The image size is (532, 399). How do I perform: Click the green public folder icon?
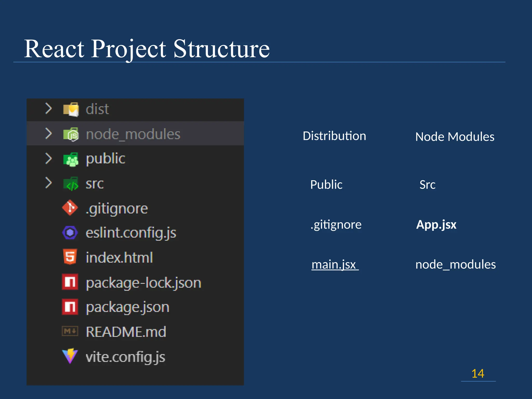(x=71, y=159)
